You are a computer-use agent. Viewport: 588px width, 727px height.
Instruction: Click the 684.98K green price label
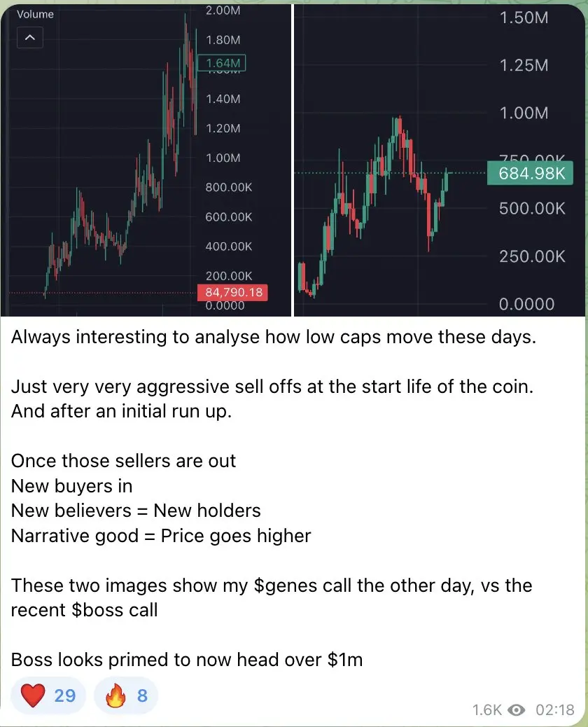point(530,173)
